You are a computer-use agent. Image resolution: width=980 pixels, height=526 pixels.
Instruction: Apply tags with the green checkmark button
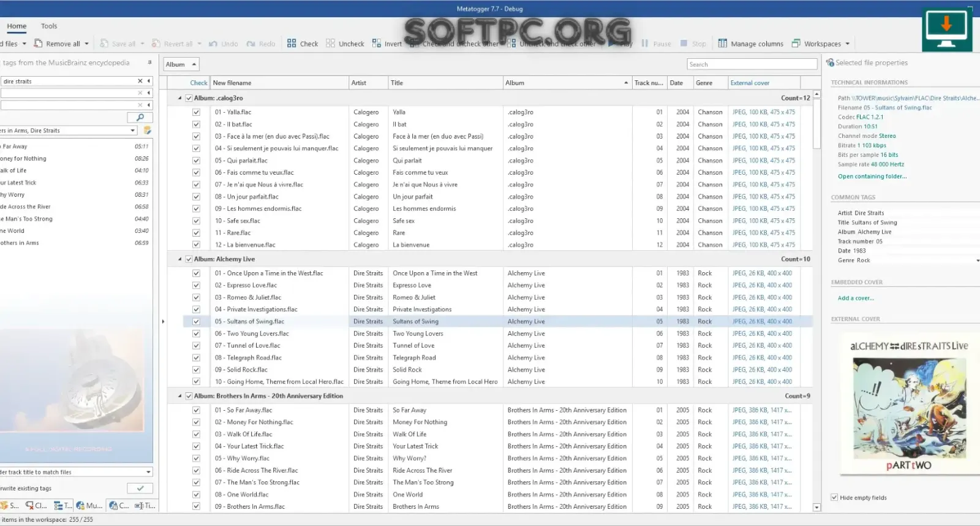coord(140,488)
